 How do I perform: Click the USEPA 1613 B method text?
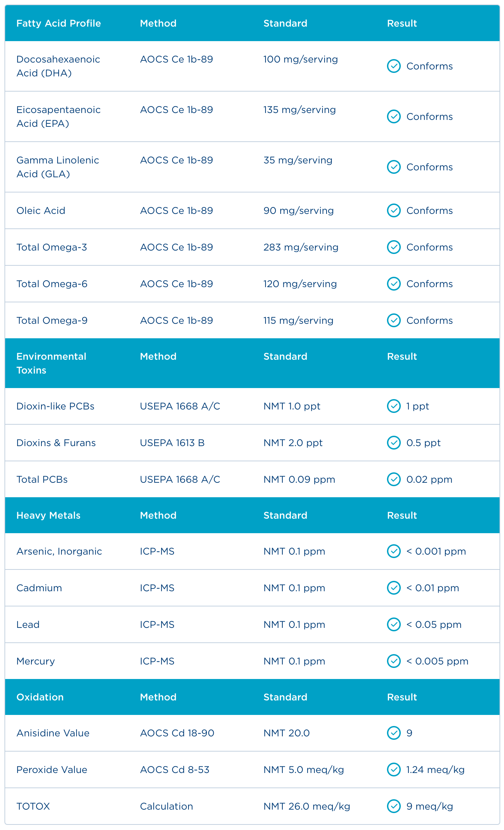[172, 443]
